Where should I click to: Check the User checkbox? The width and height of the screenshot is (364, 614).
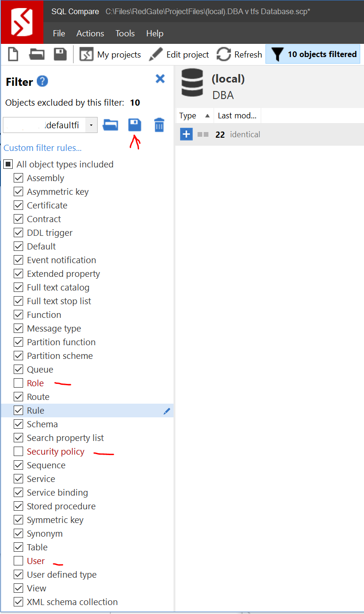(x=18, y=561)
